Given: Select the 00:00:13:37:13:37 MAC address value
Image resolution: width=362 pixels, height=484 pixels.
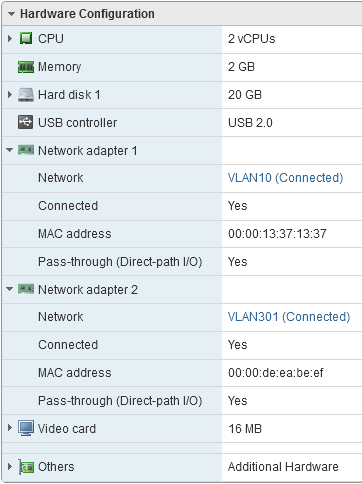Looking at the screenshot, I should point(277,234).
